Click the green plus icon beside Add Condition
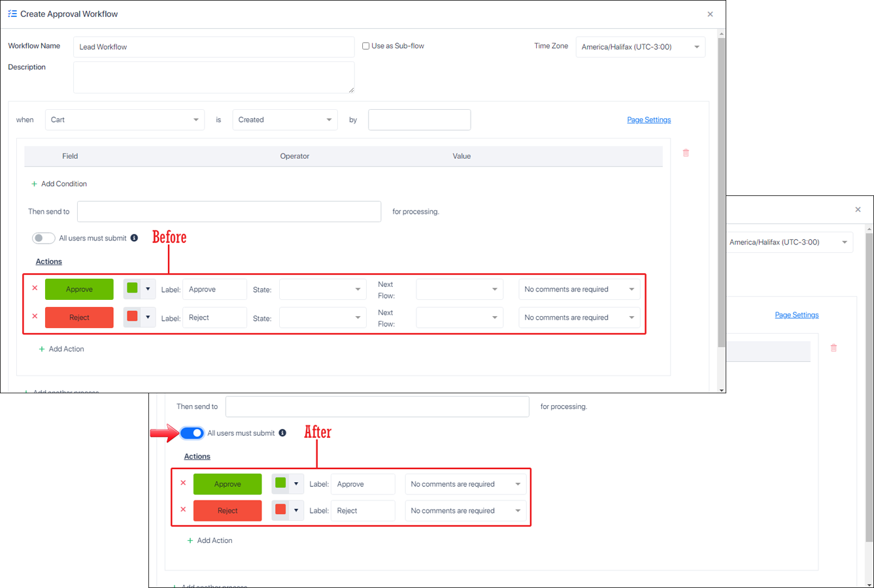This screenshot has height=588, width=874. pyautogui.click(x=33, y=184)
